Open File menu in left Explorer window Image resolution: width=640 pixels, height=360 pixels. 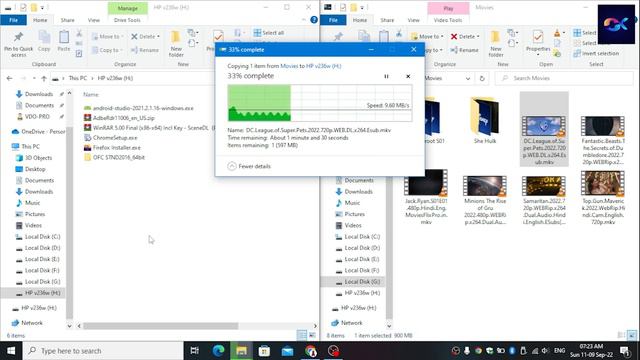coord(13,20)
